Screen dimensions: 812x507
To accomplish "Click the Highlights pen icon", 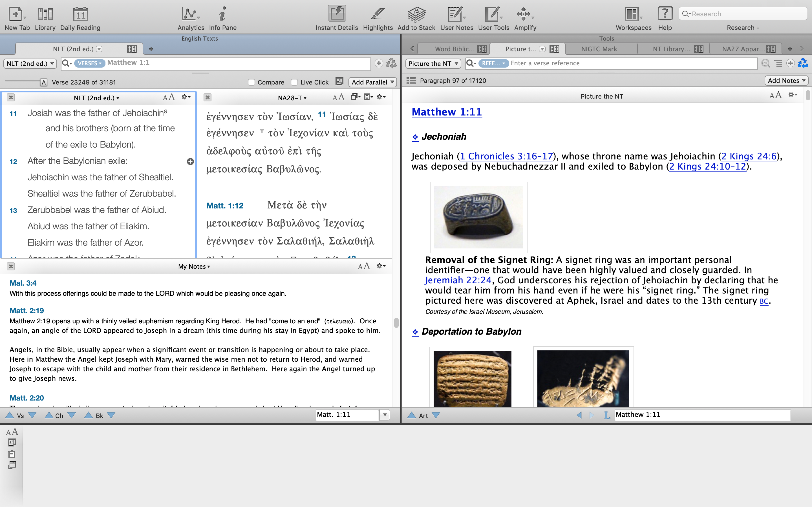I will [x=378, y=14].
